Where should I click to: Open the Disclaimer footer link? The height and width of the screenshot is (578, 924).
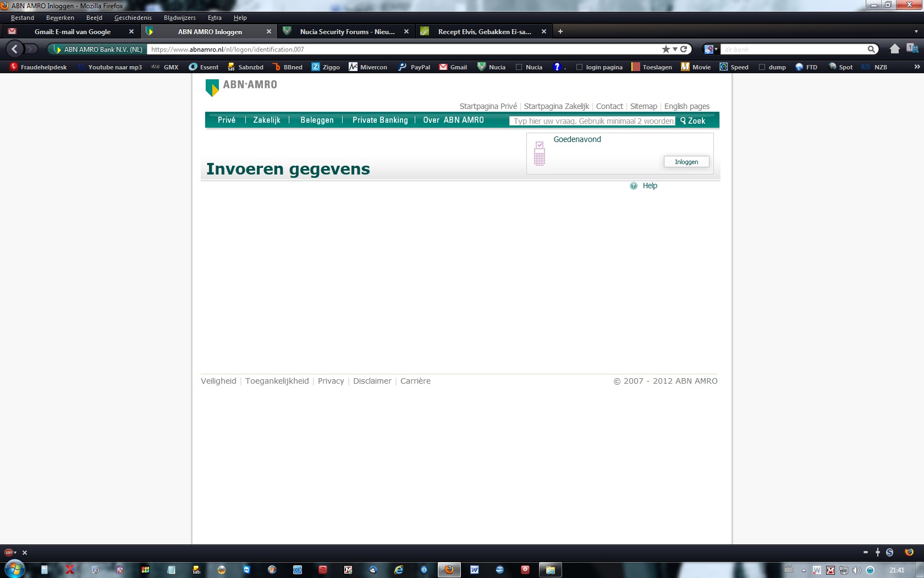pos(372,381)
